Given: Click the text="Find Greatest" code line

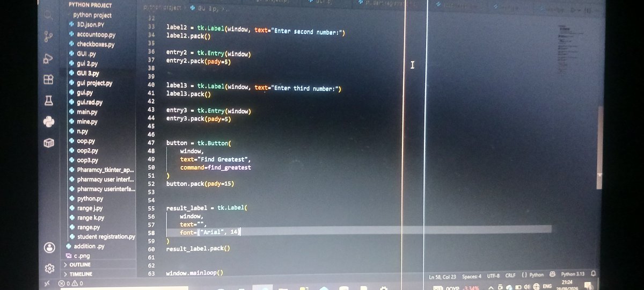Looking at the screenshot, I should pos(215,160).
